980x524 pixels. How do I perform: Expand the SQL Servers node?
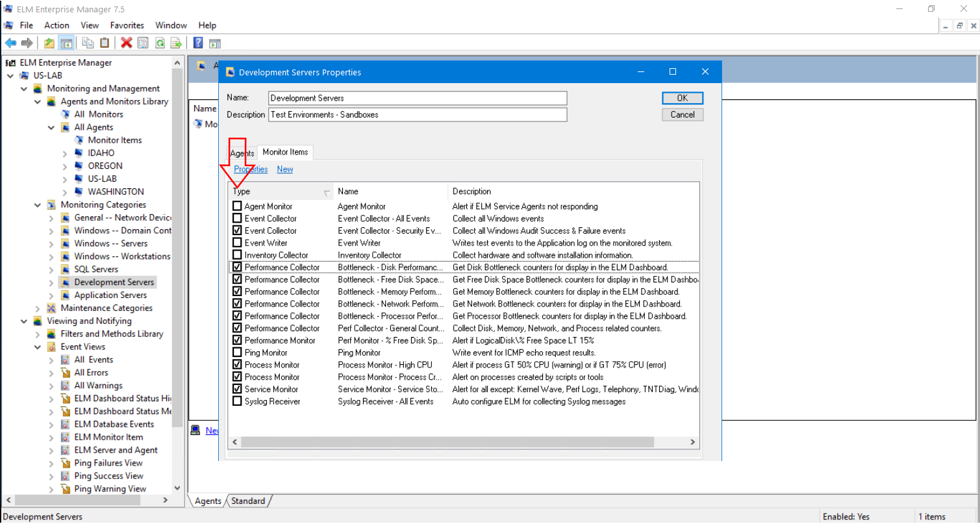[x=51, y=269]
